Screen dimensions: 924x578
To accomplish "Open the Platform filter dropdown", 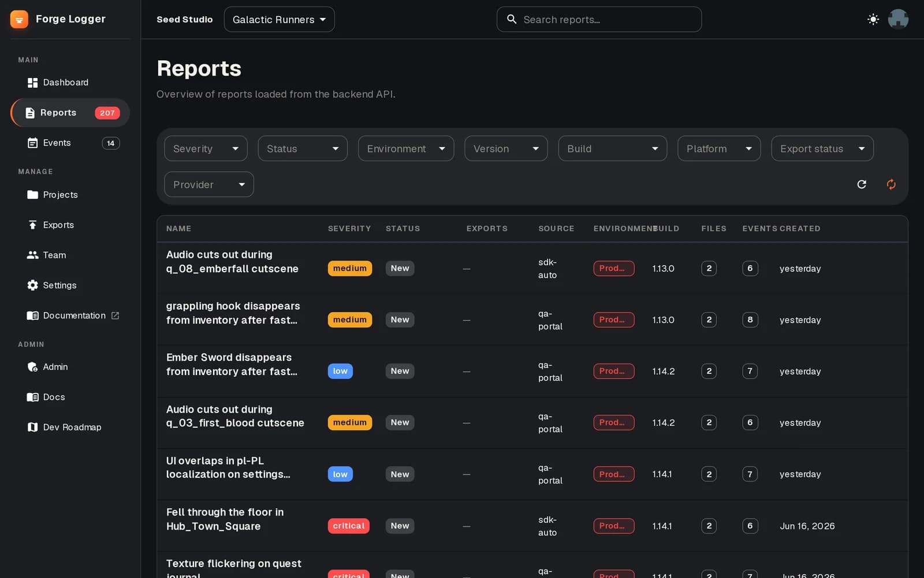I will click(719, 149).
